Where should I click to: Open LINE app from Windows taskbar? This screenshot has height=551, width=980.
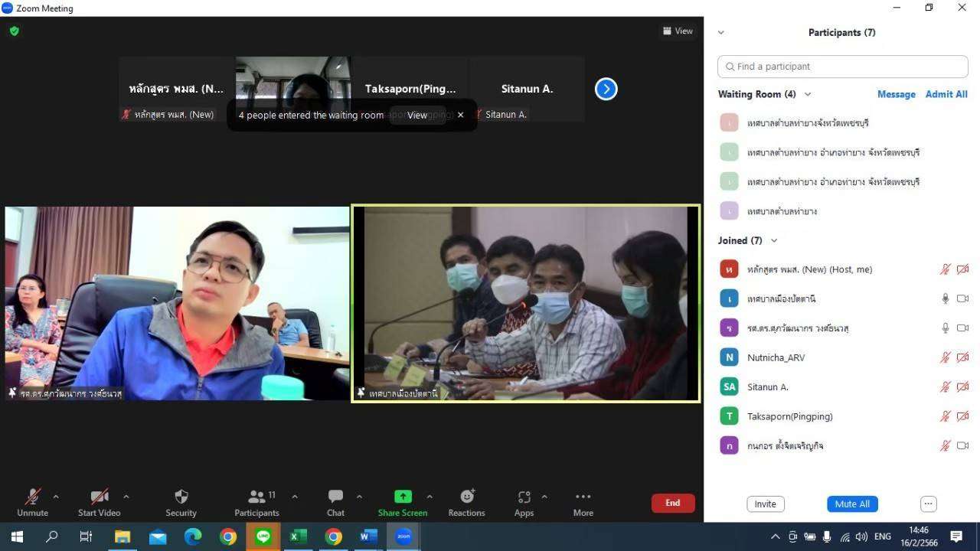(263, 536)
